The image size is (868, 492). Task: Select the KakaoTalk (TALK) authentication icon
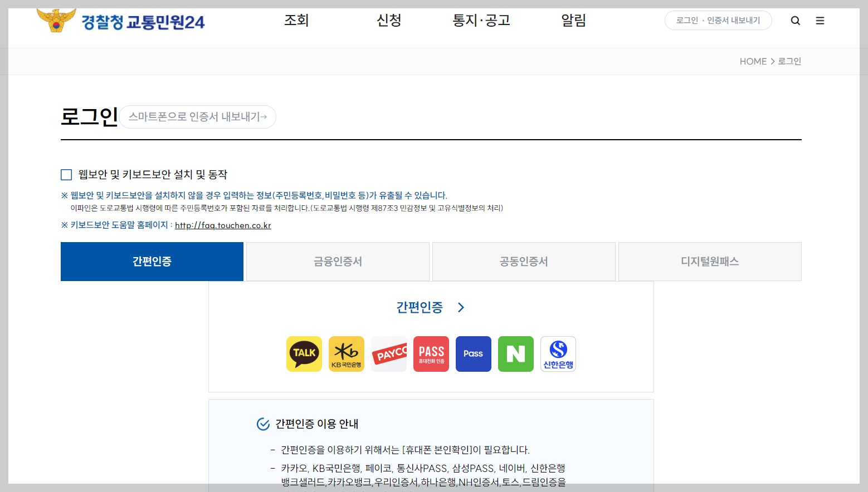pyautogui.click(x=304, y=353)
